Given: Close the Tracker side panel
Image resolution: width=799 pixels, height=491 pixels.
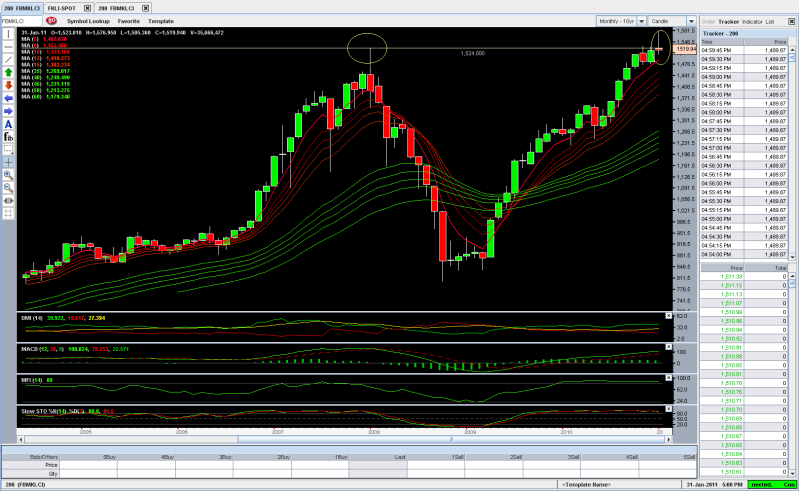Looking at the screenshot, I should click(x=791, y=21).
